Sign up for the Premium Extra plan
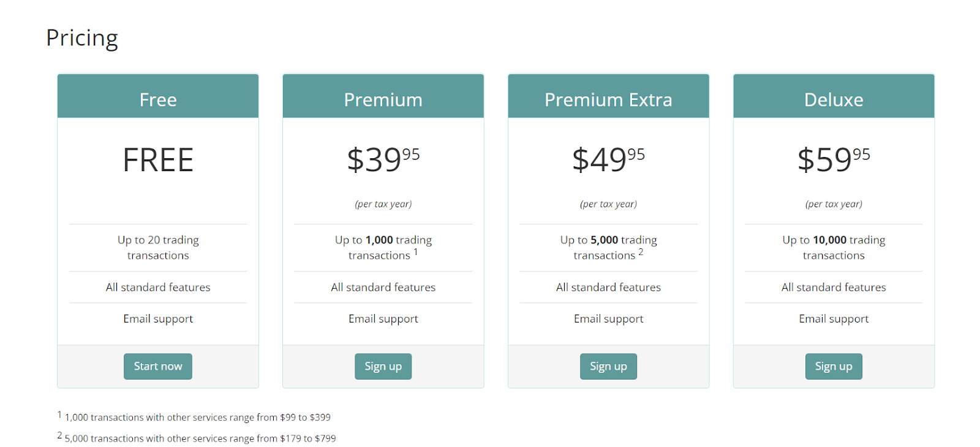The width and height of the screenshot is (980, 447). tap(608, 366)
